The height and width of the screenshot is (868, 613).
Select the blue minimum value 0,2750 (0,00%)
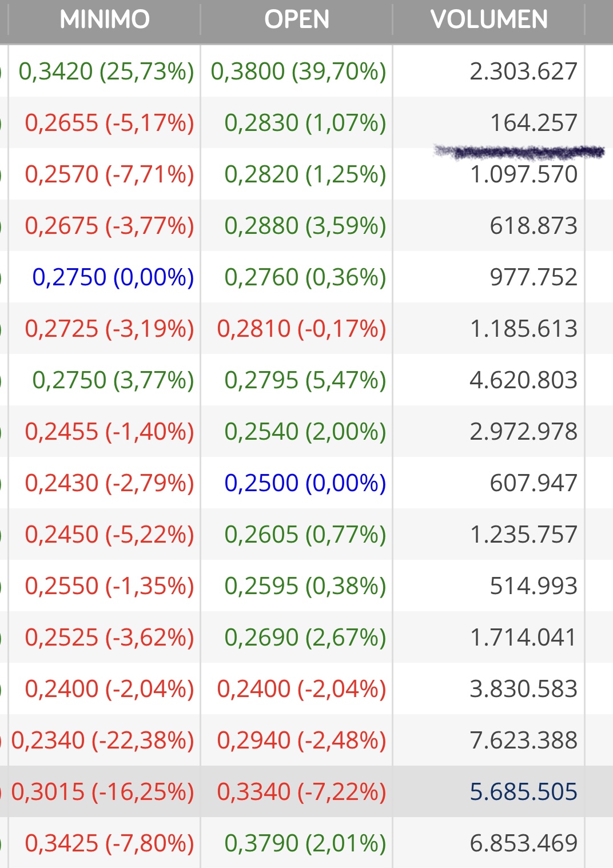[x=113, y=277]
